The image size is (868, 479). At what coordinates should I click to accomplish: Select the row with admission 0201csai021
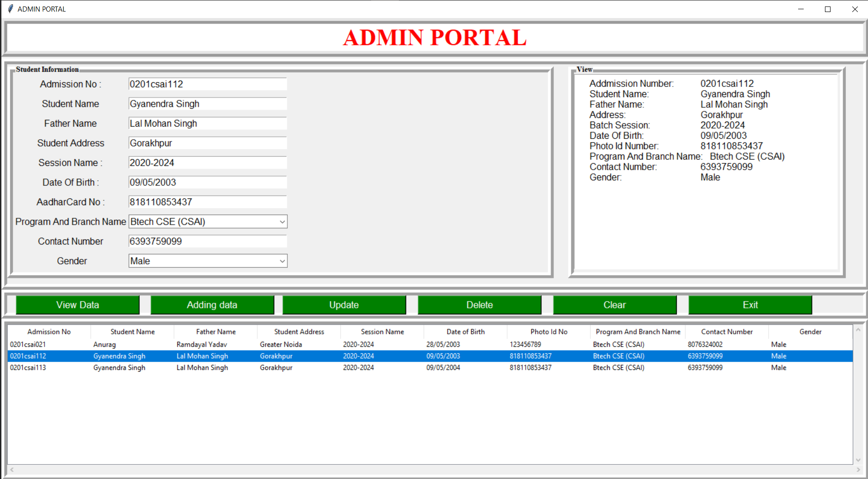pos(430,344)
